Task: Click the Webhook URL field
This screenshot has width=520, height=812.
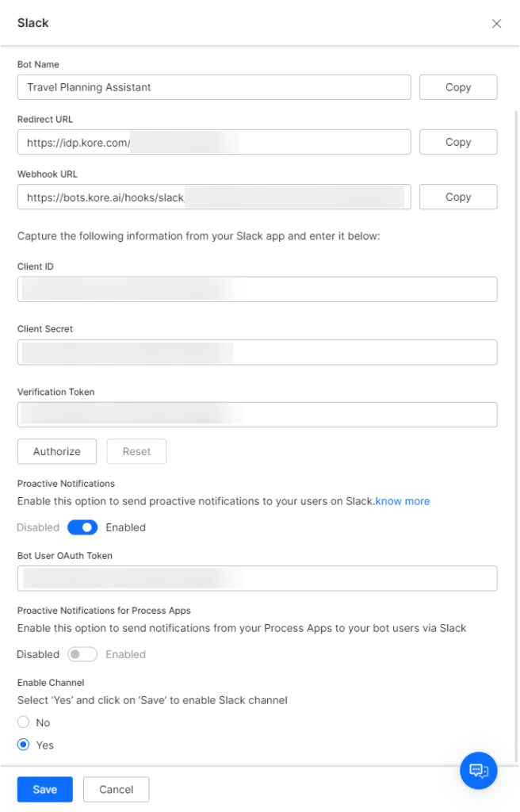Action: click(x=214, y=197)
